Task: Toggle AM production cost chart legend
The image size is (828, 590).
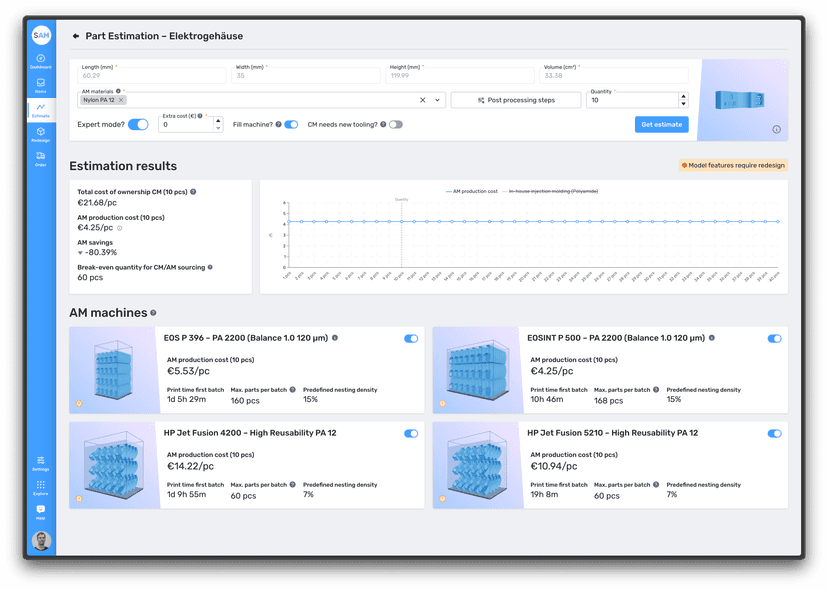Action: [472, 191]
